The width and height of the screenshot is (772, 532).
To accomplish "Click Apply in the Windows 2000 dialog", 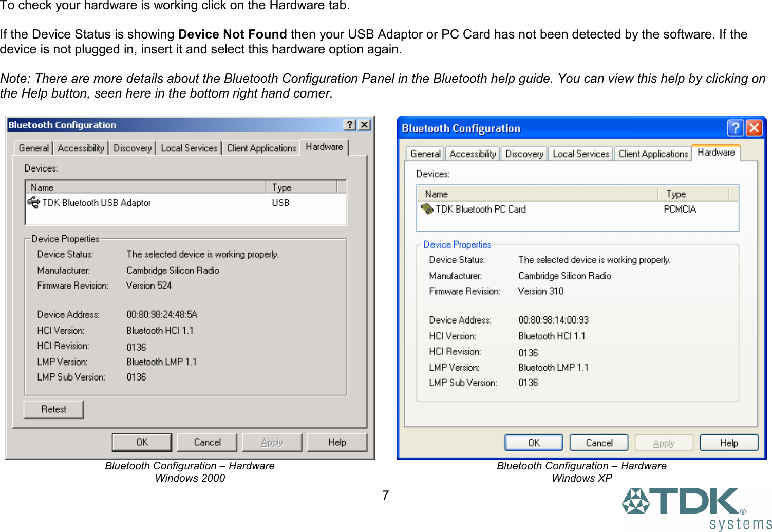I will 272,442.
